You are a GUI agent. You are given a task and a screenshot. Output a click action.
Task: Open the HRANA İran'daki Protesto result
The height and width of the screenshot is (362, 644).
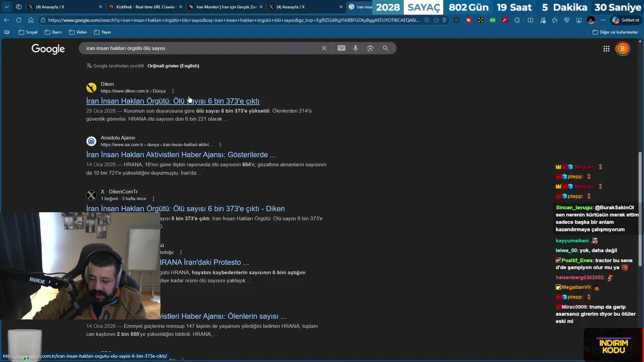pyautogui.click(x=204, y=262)
